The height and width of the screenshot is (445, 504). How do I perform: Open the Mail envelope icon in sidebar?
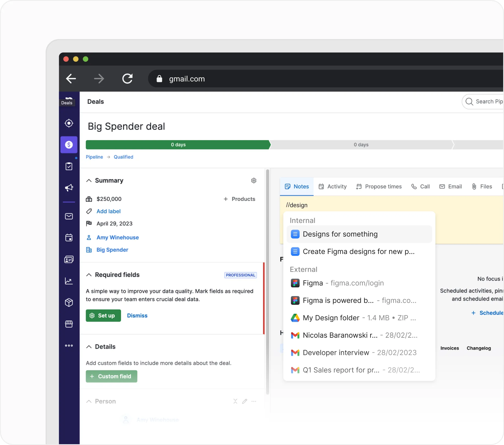[x=69, y=216]
